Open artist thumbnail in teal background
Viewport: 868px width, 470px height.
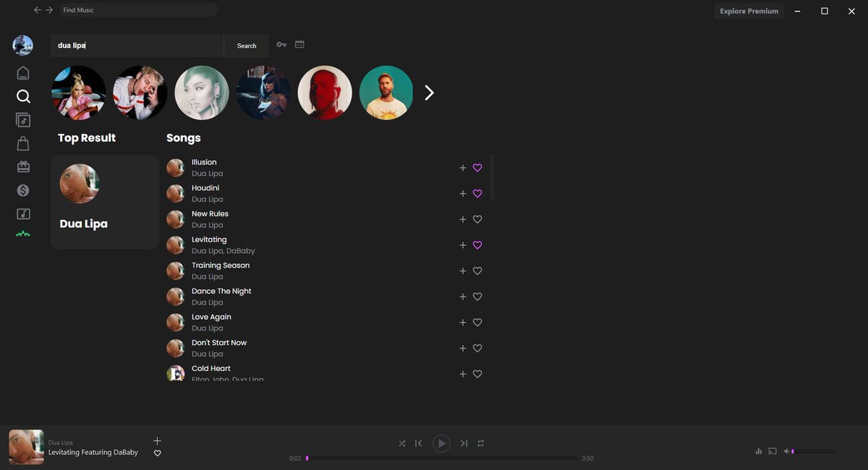[386, 93]
